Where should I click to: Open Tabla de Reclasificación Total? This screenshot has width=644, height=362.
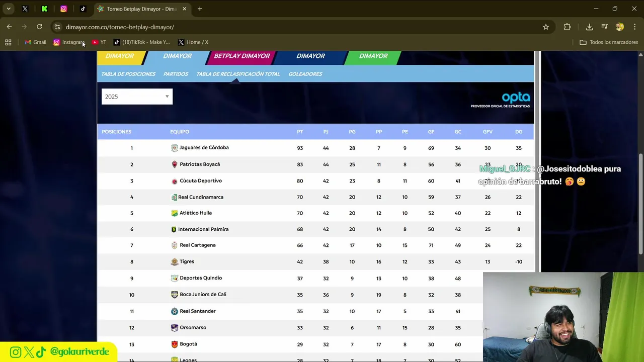[238, 74]
